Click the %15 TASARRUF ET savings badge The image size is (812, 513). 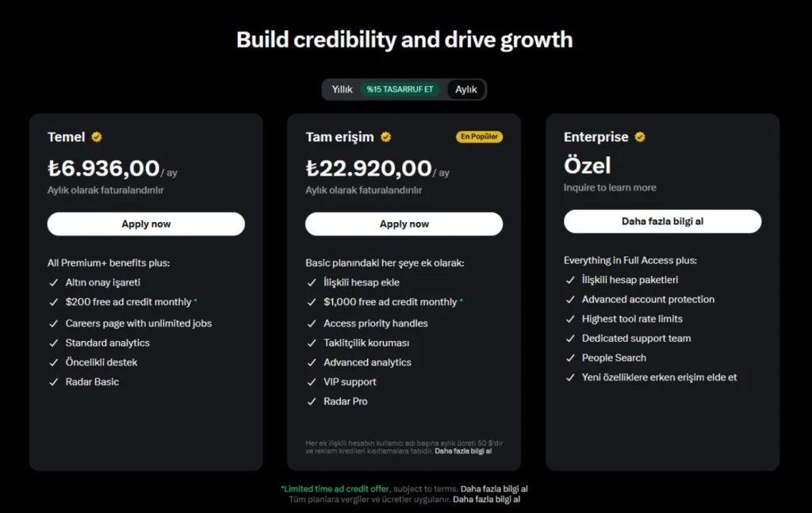400,90
